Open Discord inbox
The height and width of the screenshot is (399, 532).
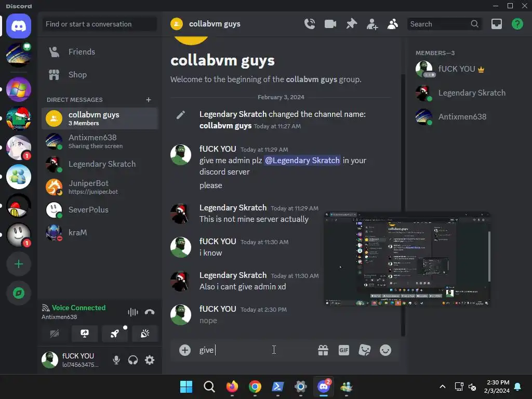point(496,24)
